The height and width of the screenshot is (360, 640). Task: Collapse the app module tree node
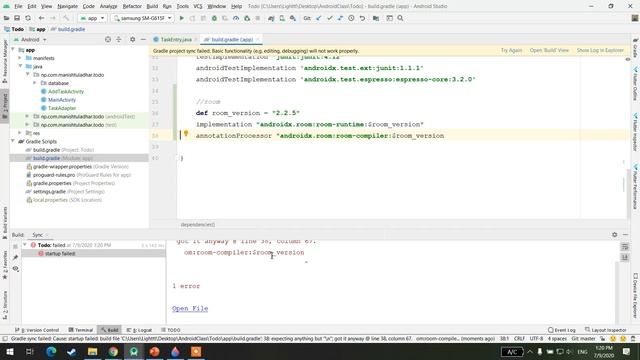coord(13,49)
